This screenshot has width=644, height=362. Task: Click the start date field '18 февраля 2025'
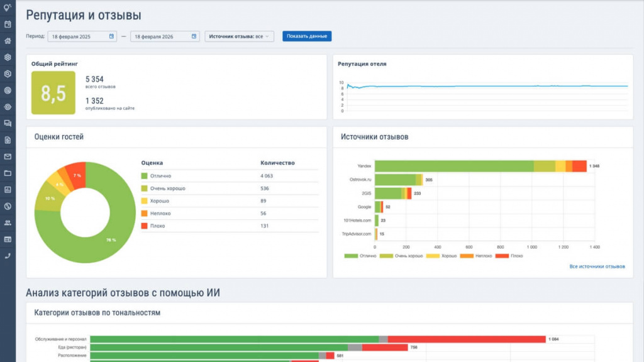(82, 36)
